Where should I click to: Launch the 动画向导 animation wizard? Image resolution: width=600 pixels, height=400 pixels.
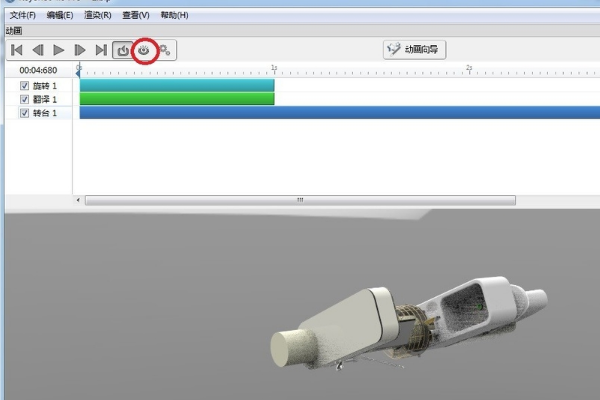click(415, 49)
